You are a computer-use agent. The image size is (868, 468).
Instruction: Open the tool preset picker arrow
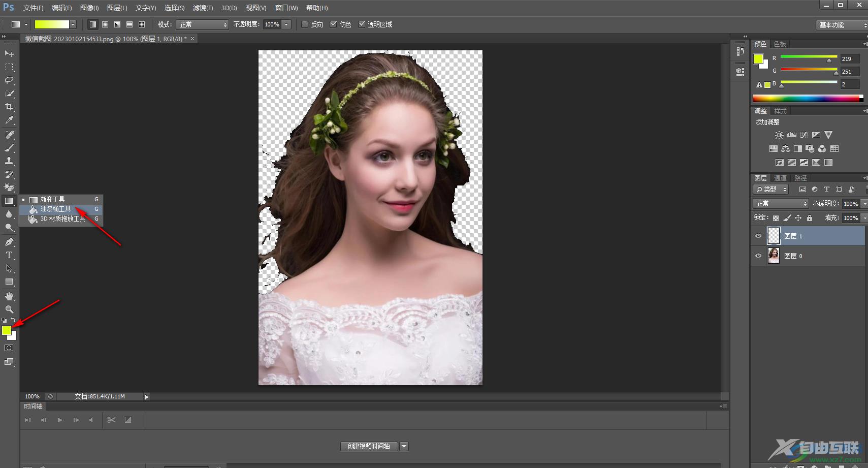click(26, 24)
